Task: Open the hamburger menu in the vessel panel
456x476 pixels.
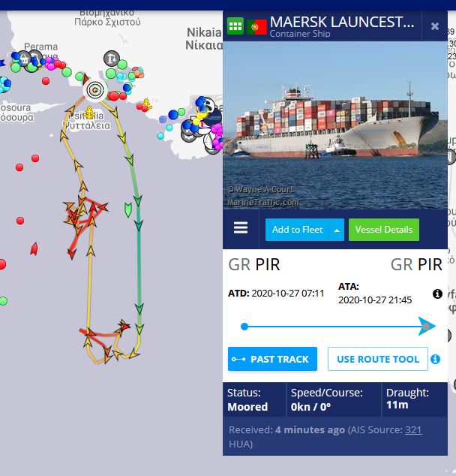Action: tap(241, 227)
